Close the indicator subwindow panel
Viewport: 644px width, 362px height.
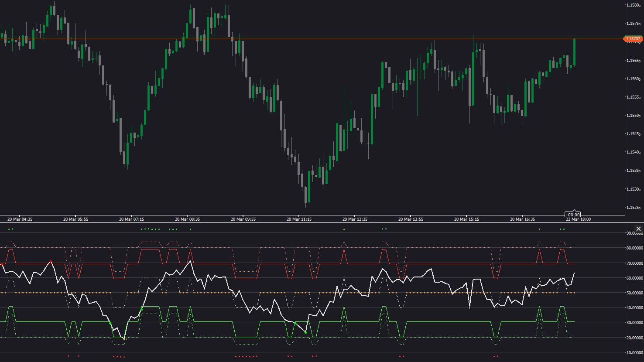[638, 229]
